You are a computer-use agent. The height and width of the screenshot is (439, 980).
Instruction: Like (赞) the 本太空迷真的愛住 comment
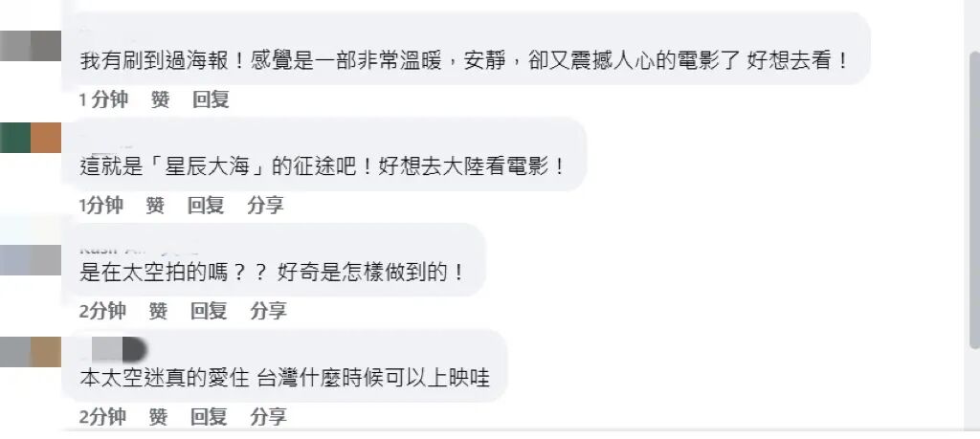click(x=158, y=416)
